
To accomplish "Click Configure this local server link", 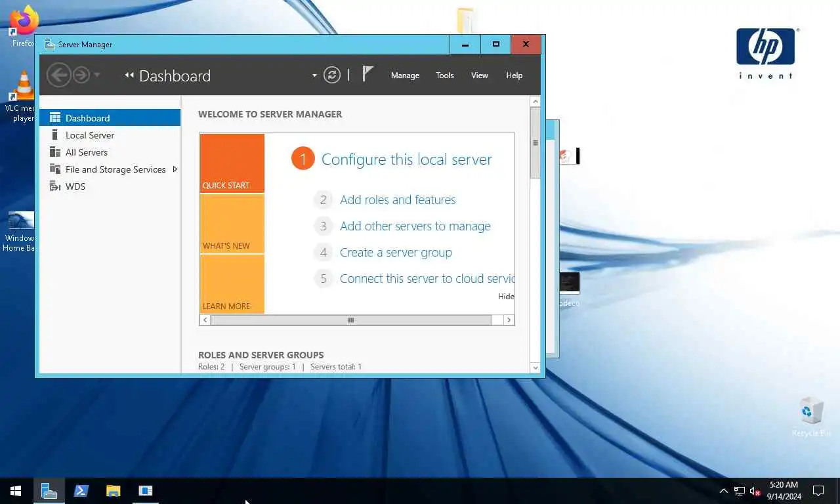I will [407, 159].
